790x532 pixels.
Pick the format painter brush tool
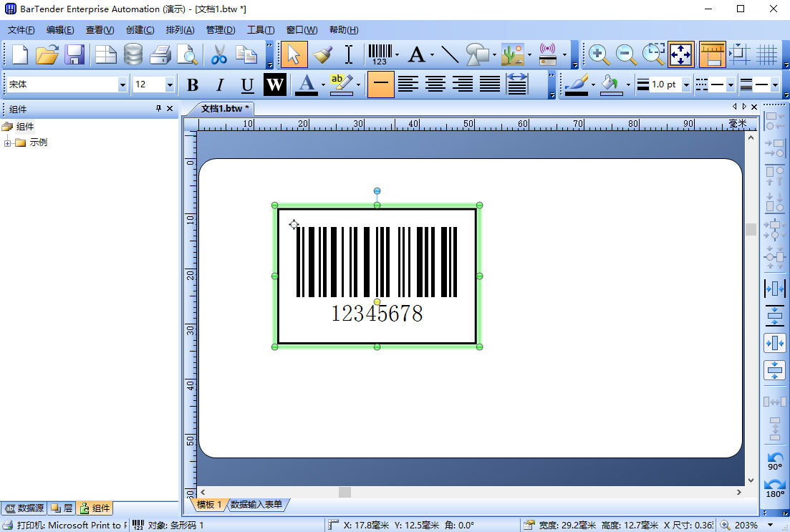pos(322,54)
